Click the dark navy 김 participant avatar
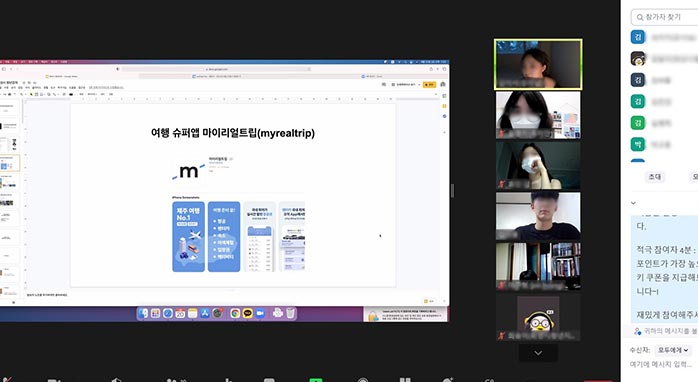 [x=638, y=80]
